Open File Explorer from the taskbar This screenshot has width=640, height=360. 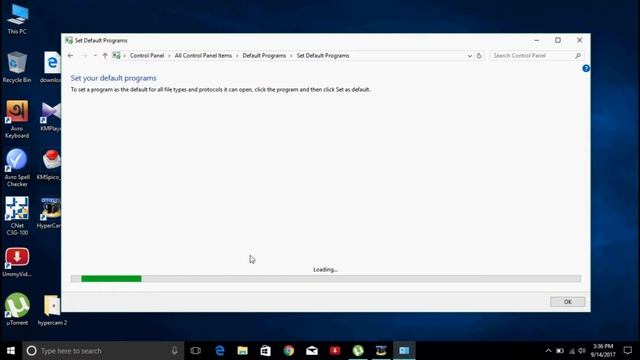[242, 351]
